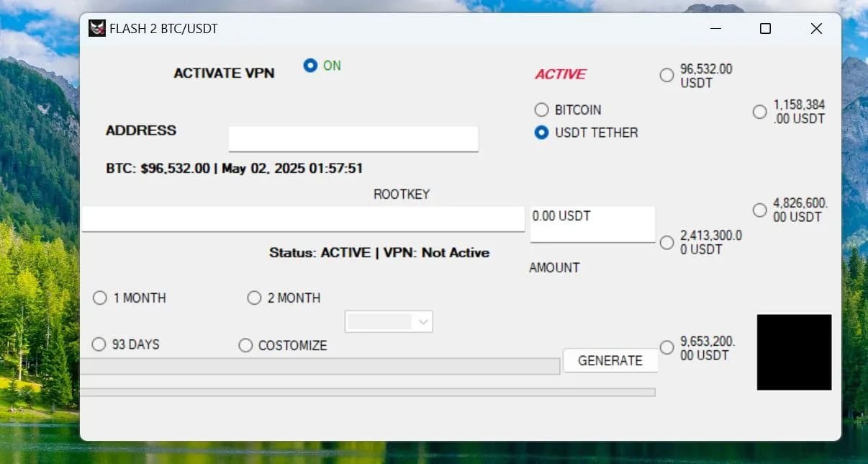Click the FLASH 2 app icon in title bar
Viewport: 868px width, 464px height.
click(96, 29)
